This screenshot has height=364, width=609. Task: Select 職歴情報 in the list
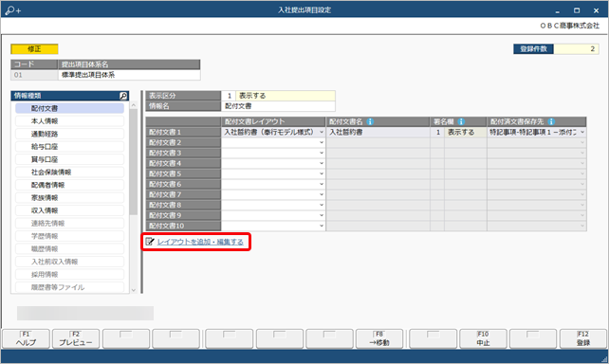pos(69,249)
